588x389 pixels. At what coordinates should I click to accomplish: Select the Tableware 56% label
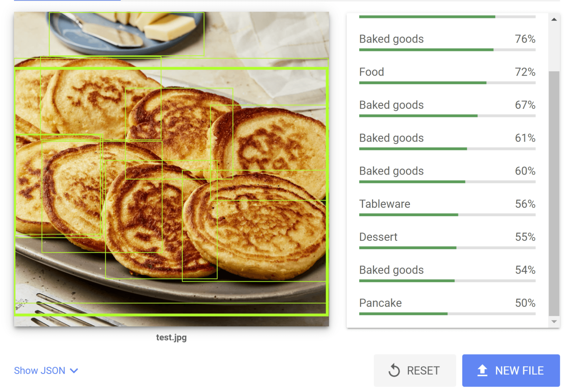pyautogui.click(x=384, y=204)
